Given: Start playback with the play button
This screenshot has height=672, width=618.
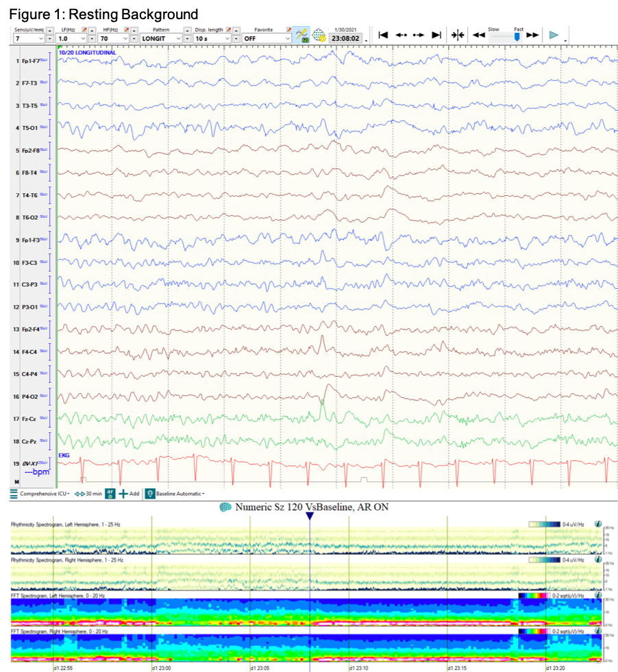Looking at the screenshot, I should [554, 35].
